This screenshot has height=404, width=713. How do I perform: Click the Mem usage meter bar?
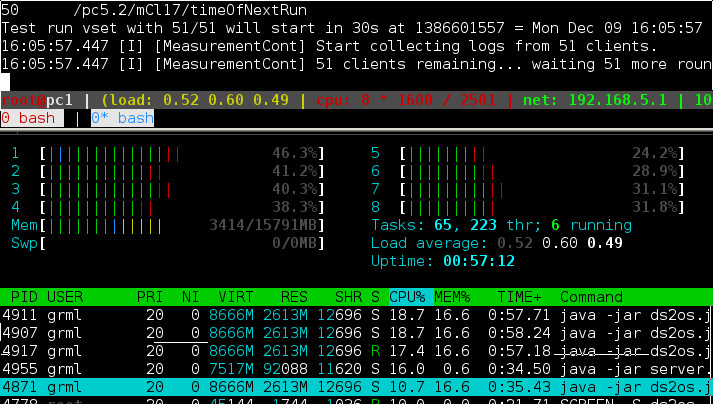pos(182,225)
